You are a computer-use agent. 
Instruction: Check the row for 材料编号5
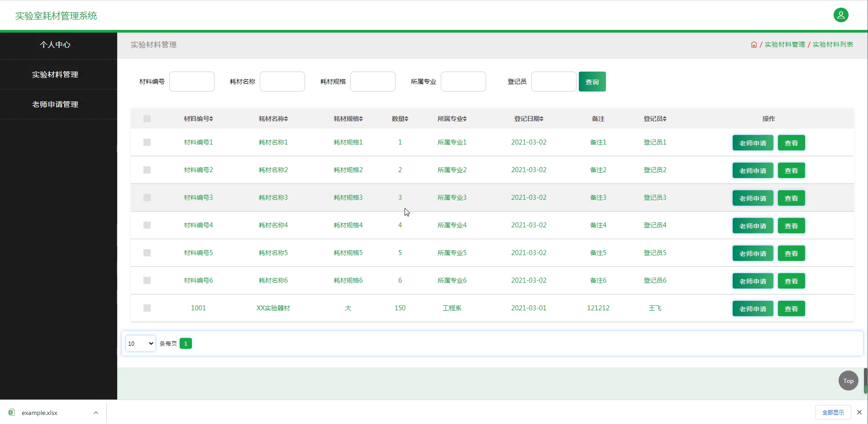[147, 253]
